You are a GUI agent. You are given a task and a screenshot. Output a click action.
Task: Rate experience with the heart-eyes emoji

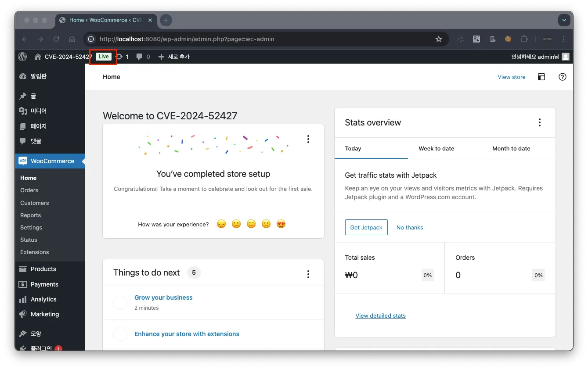click(281, 224)
